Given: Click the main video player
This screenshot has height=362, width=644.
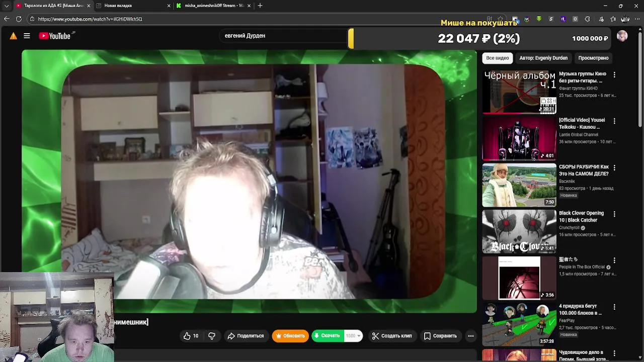Looking at the screenshot, I should [249, 181].
